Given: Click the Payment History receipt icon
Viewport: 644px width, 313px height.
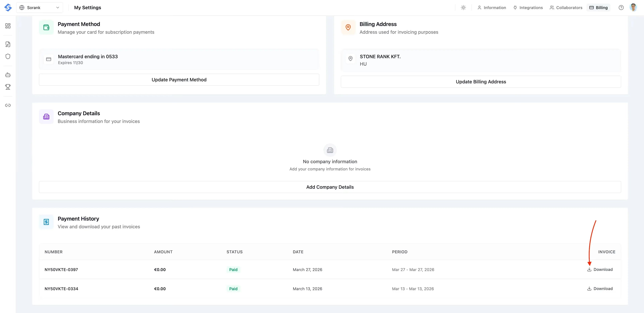Looking at the screenshot, I should click(46, 222).
